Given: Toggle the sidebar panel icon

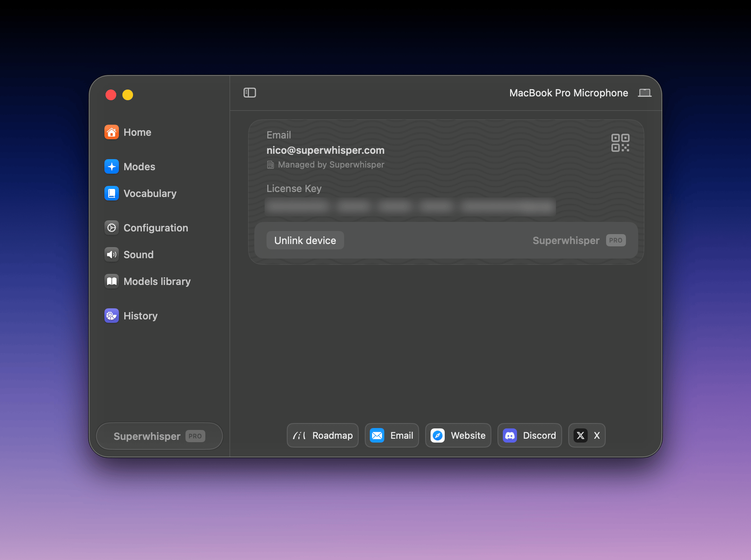Looking at the screenshot, I should [x=250, y=93].
